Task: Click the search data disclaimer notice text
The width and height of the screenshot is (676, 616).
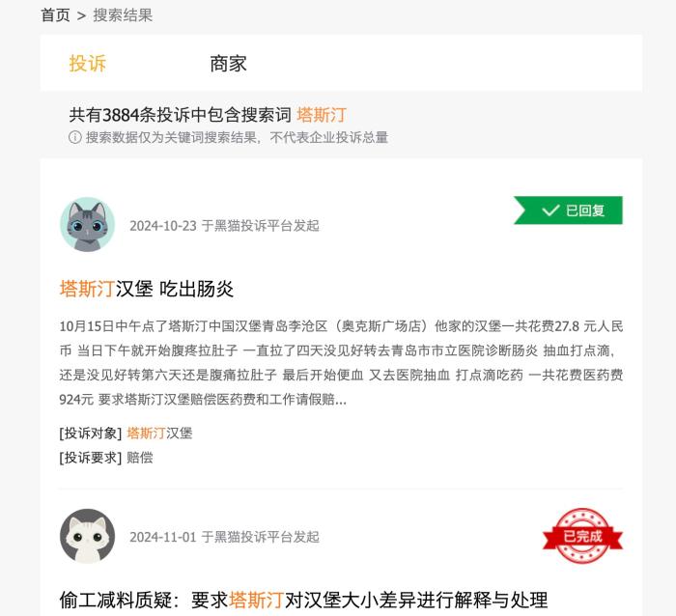Action: (x=237, y=137)
